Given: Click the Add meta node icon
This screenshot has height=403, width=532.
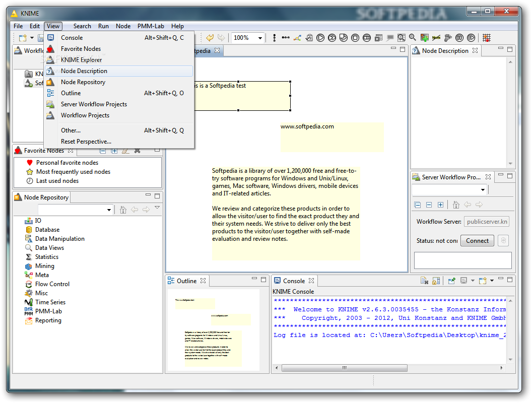Looking at the screenshot, I should [x=425, y=38].
